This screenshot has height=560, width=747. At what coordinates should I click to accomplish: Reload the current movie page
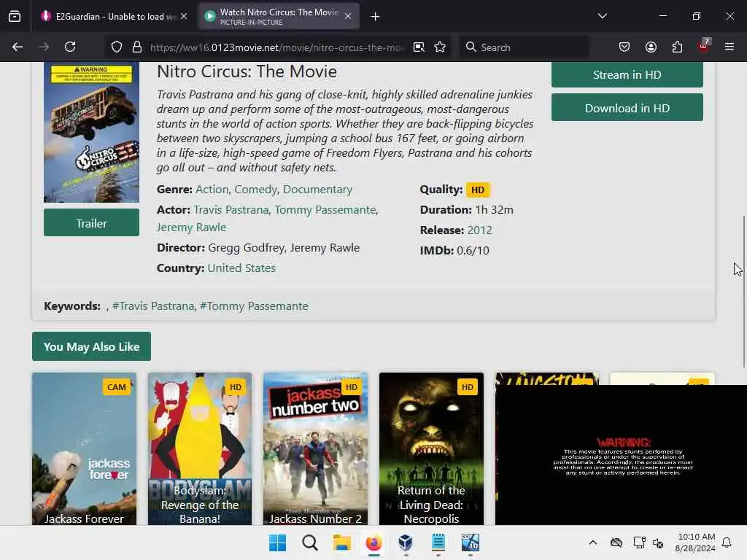pos(70,47)
